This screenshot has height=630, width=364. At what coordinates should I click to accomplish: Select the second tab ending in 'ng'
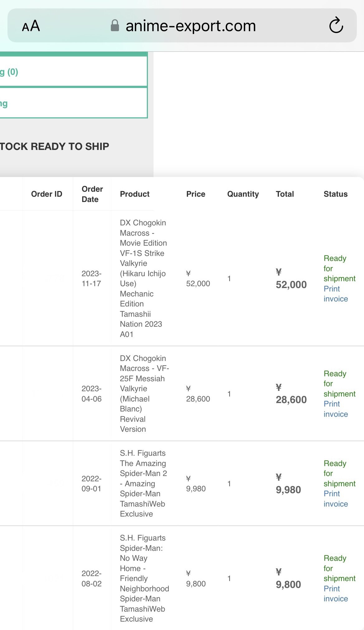73,103
